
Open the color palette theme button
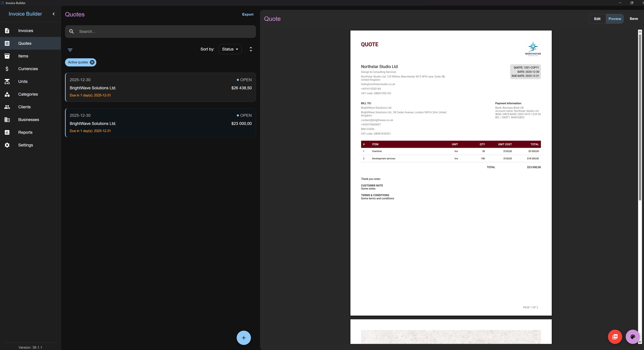632,337
